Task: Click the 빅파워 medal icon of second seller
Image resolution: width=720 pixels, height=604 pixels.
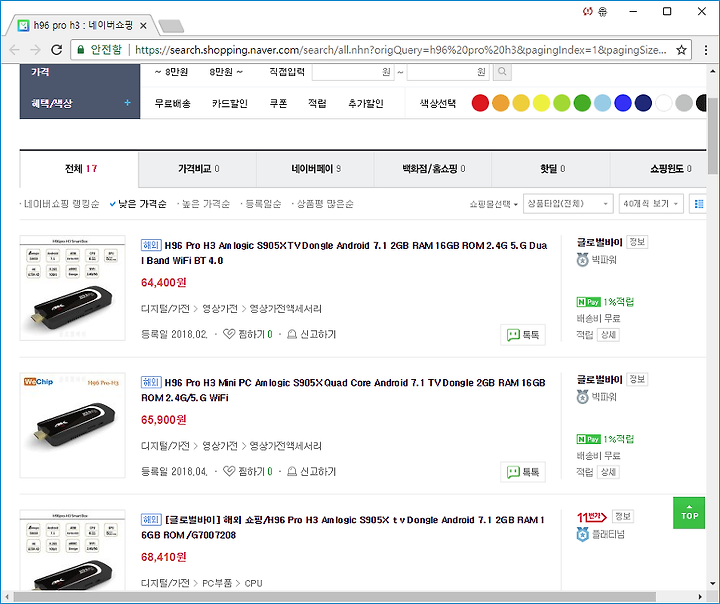Action: coord(582,397)
